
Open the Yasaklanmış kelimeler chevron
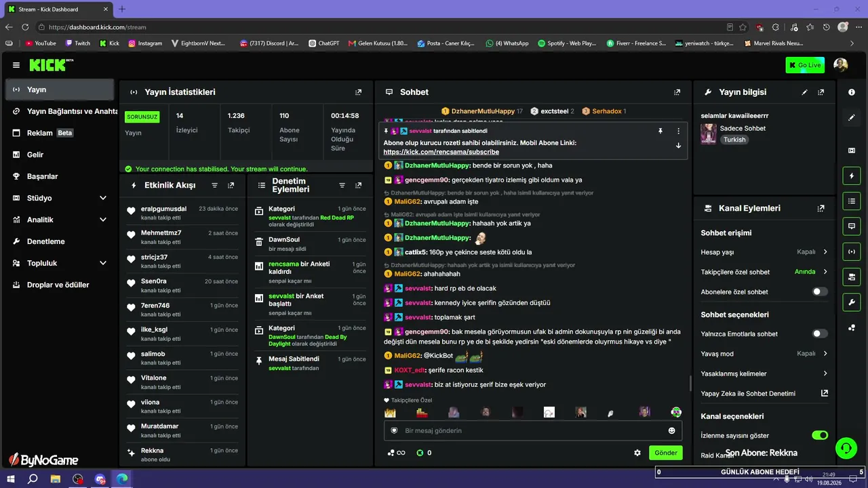825,373
